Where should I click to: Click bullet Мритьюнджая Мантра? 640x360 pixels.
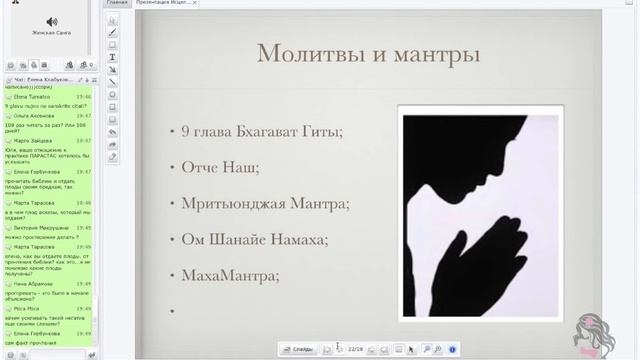(x=265, y=203)
